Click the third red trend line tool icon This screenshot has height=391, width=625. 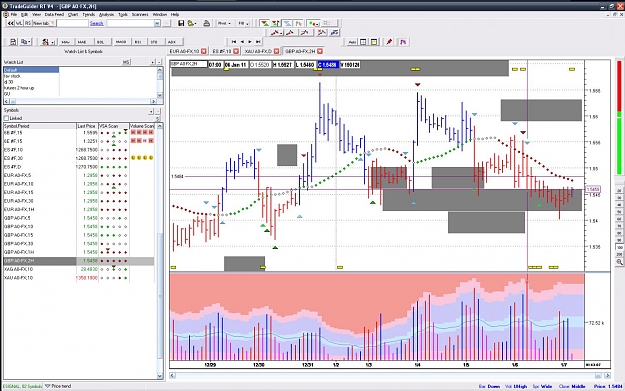click(x=305, y=33)
